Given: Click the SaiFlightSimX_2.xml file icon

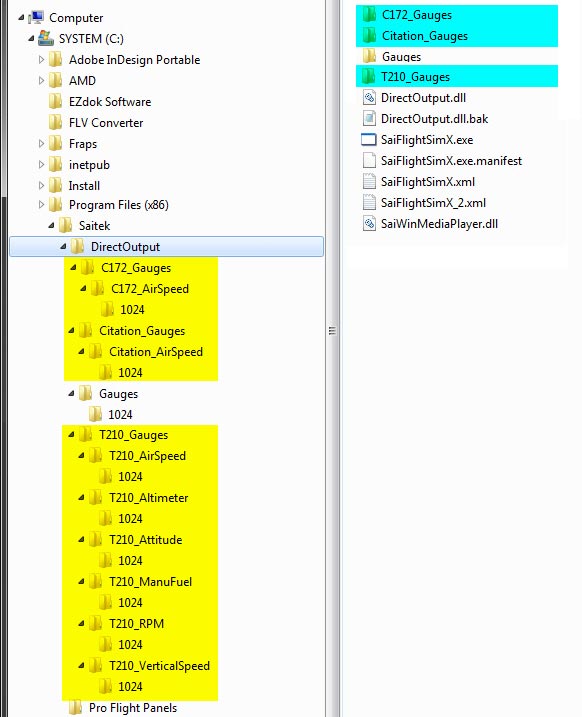Looking at the screenshot, I should 369,203.
